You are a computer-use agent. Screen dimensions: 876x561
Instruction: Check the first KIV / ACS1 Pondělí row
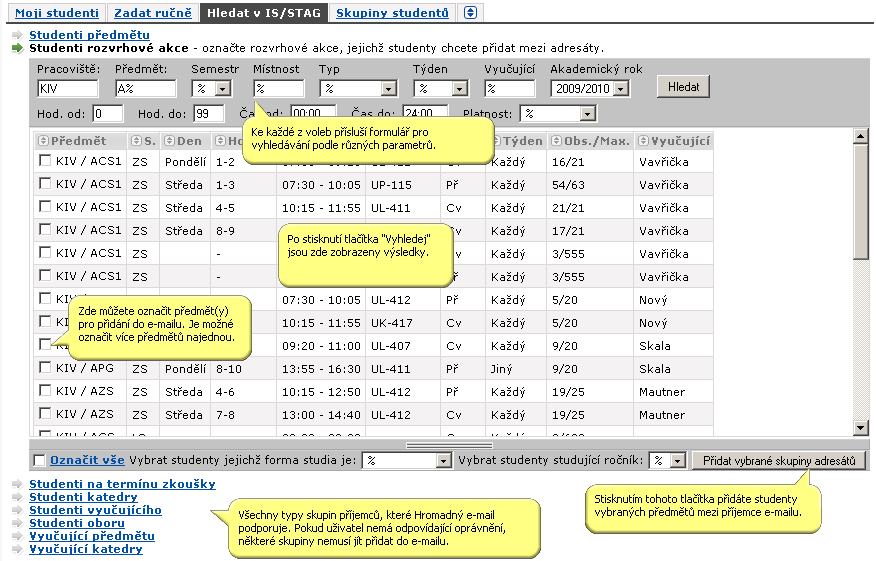click(x=45, y=161)
